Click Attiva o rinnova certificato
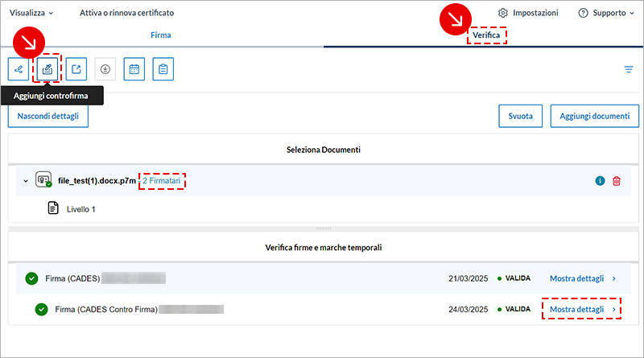 [126, 13]
